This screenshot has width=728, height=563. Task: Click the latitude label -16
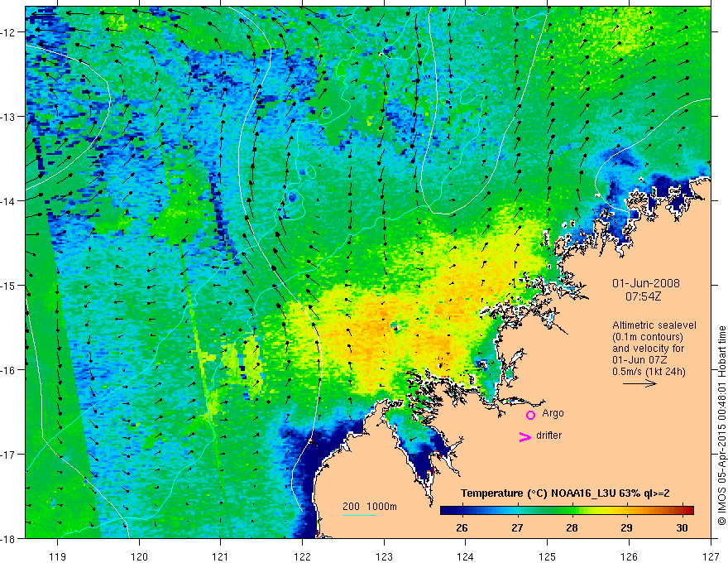9,370
